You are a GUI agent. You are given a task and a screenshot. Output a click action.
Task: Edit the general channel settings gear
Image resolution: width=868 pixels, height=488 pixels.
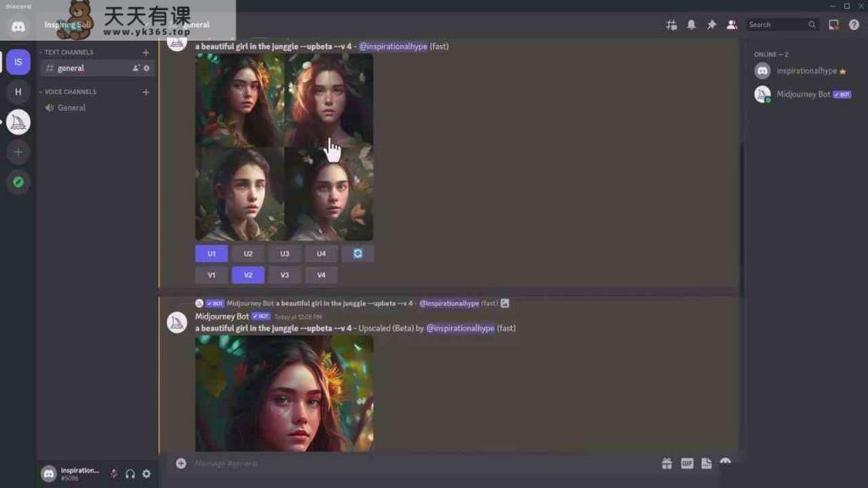147,68
